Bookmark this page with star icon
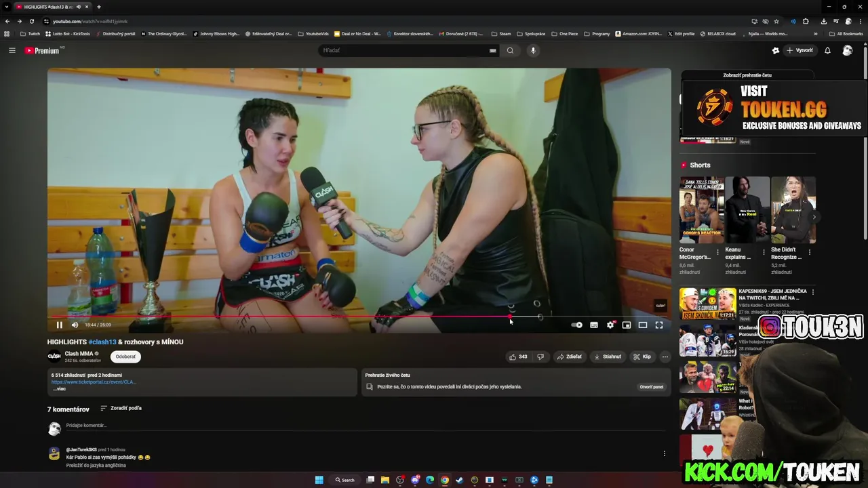868x488 pixels. pos(776,21)
